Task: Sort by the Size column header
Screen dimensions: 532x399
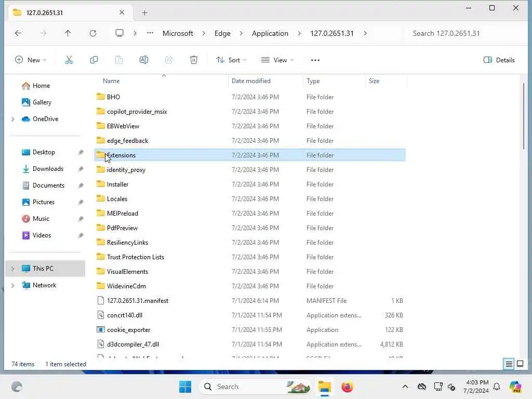Action: (x=374, y=81)
